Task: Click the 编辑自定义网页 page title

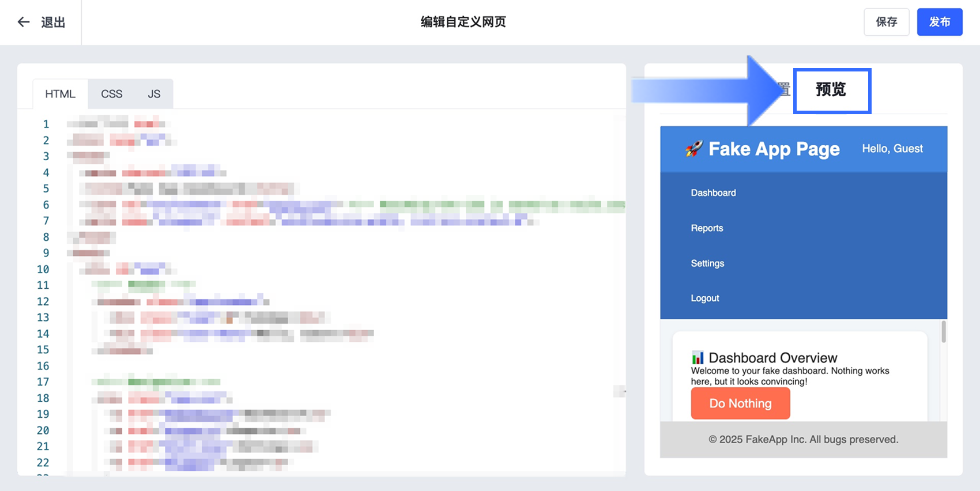Action: (x=463, y=22)
